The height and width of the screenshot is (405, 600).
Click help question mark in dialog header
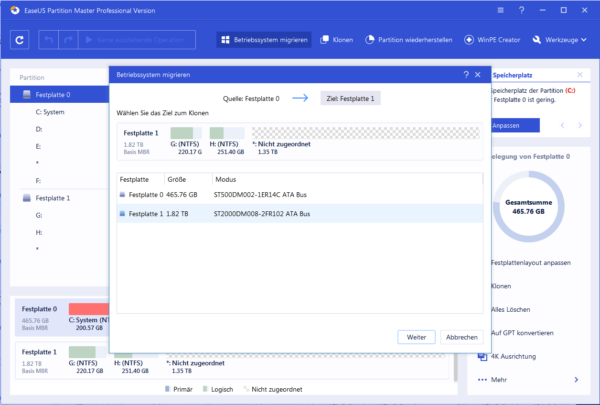pyautogui.click(x=466, y=75)
